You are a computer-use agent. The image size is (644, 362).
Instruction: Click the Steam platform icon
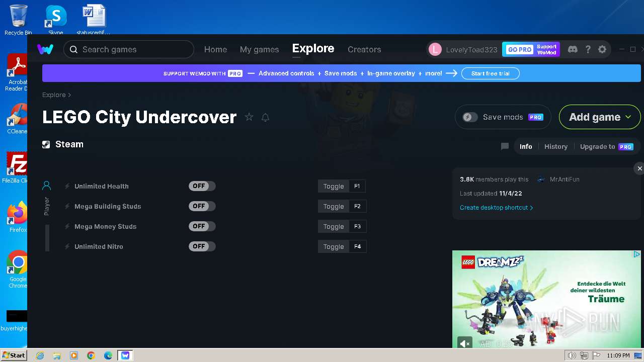coord(46,144)
